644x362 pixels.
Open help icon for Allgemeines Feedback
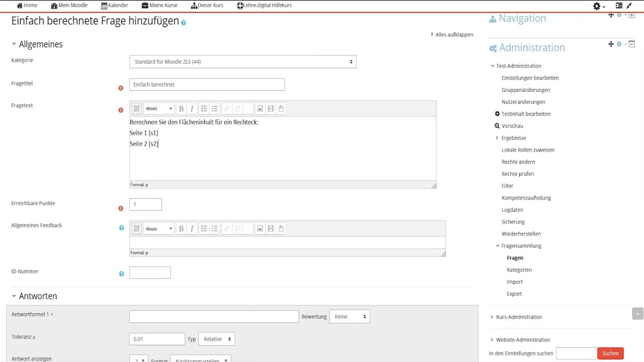click(121, 228)
